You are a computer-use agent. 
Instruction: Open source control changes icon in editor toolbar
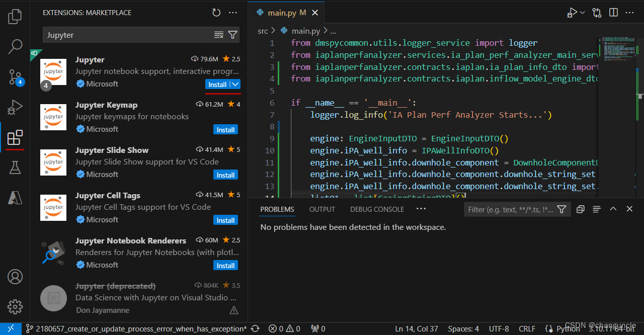click(597, 12)
